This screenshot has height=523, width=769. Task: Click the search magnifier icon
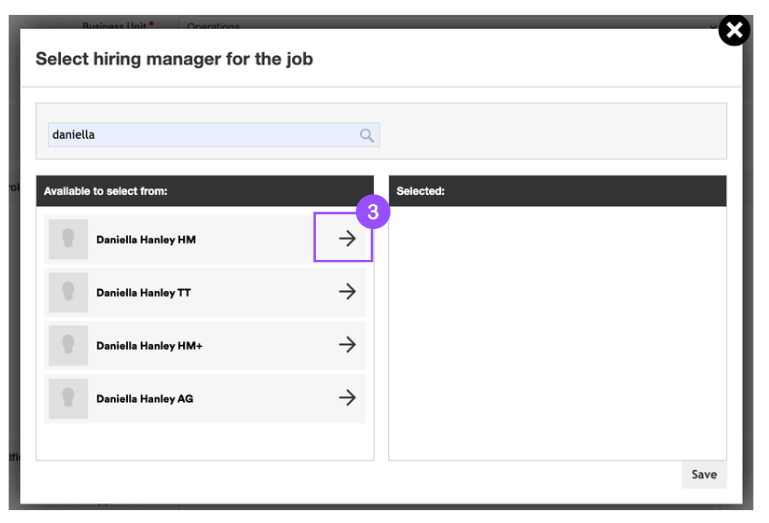(367, 135)
